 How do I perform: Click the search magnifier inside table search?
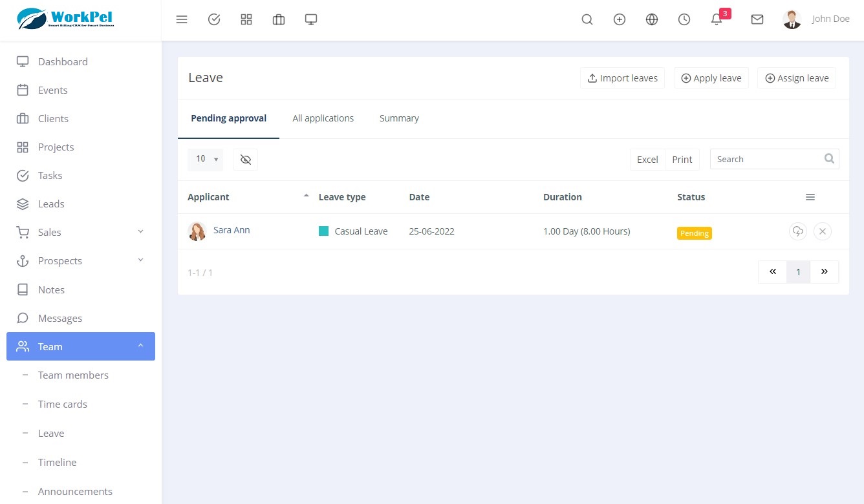[830, 159]
